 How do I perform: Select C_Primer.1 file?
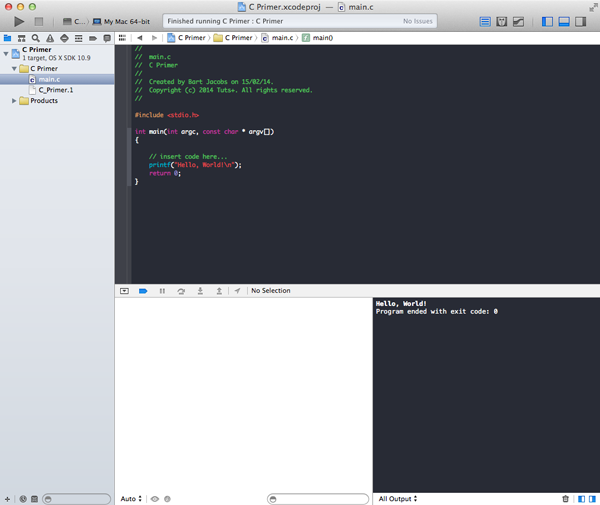click(57, 90)
